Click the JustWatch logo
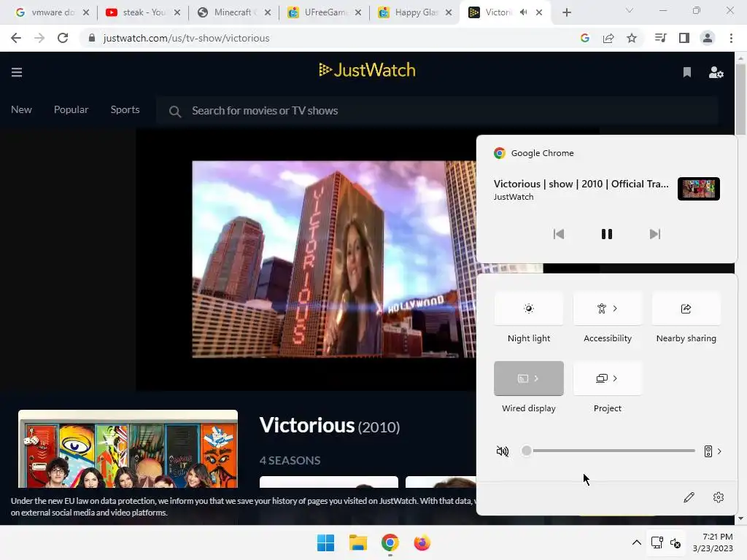Screen dimensions: 747x560 click(x=368, y=70)
